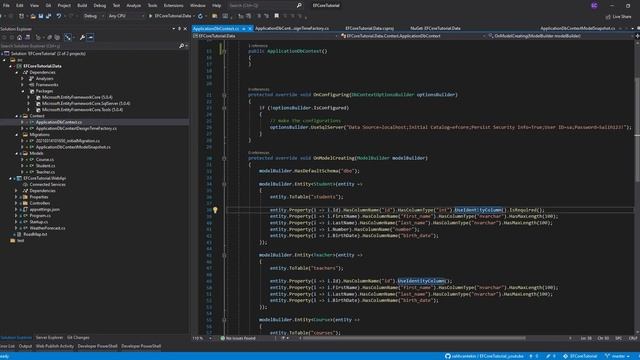The width and height of the screenshot is (640, 360).
Task: Click the master branch indicator
Action: 617,356
